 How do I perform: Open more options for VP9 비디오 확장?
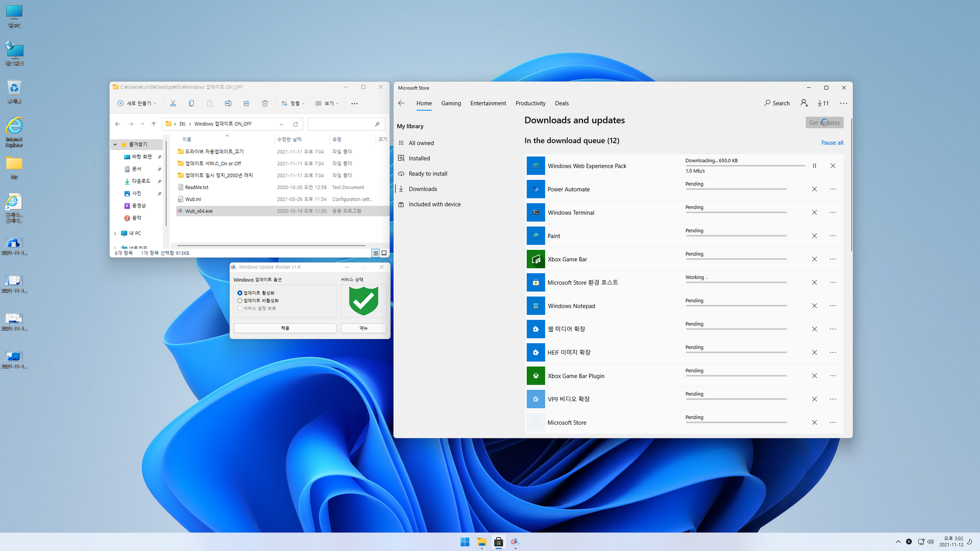coord(833,399)
